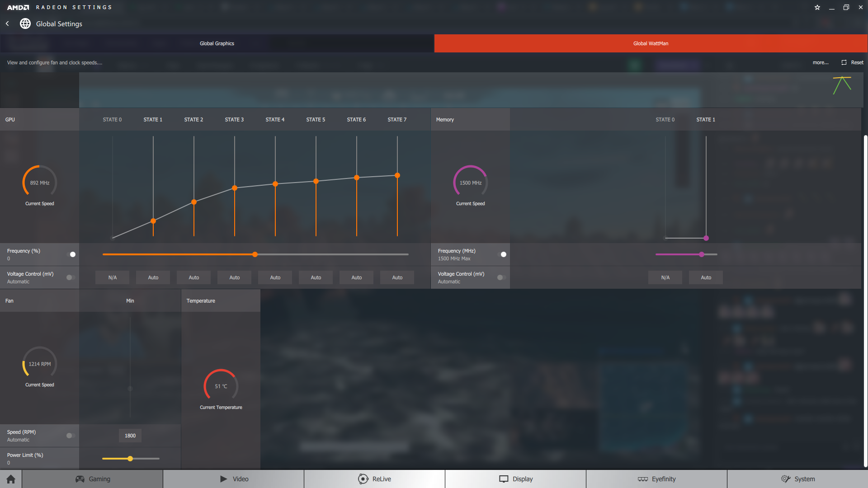Open the Eyefinity section
Viewport: 868px width, 488px height.
[657, 479]
